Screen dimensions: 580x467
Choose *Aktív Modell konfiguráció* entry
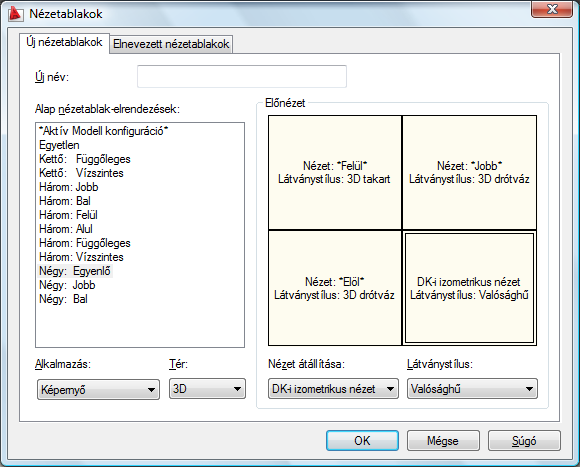[x=104, y=131]
